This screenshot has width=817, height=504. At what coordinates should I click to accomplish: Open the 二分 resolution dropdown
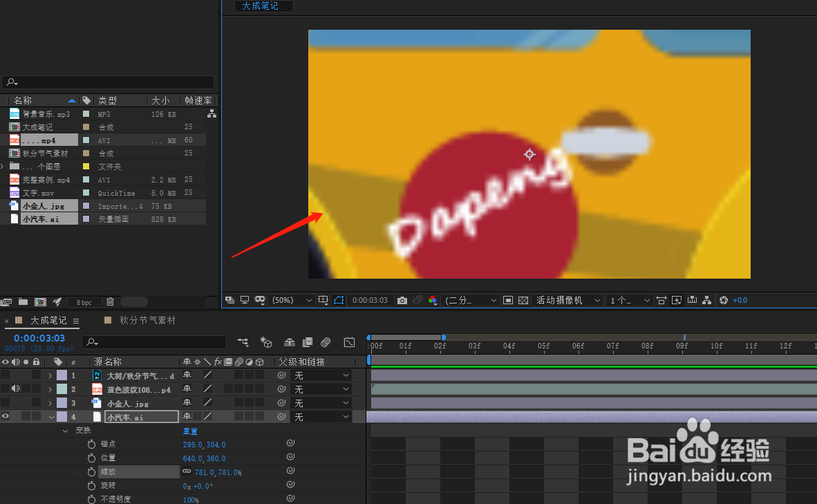tap(470, 300)
